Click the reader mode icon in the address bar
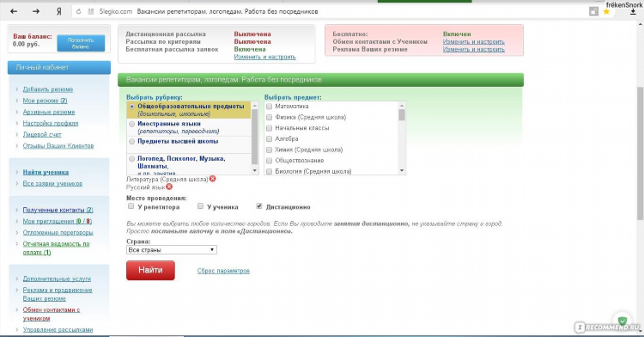 point(593,11)
